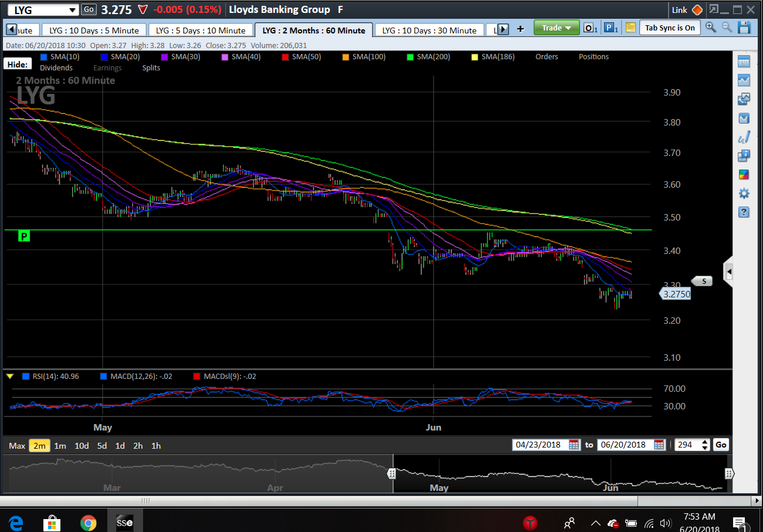Add a new chart tab with plus
763x532 pixels.
[520, 29]
